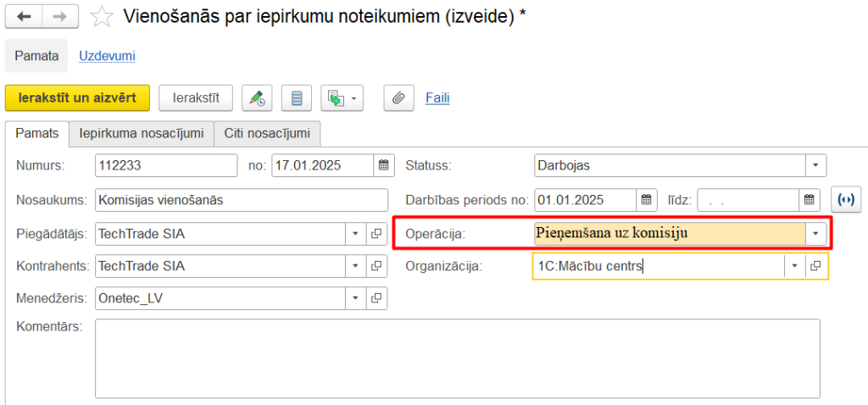
Task: Switch to the Citi nosacījumi tab
Action: tap(267, 133)
